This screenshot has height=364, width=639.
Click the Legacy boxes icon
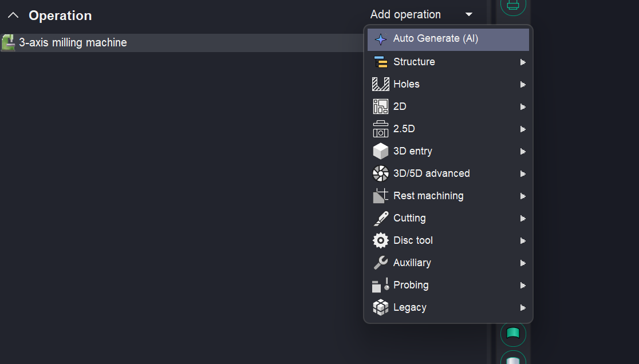pos(381,307)
